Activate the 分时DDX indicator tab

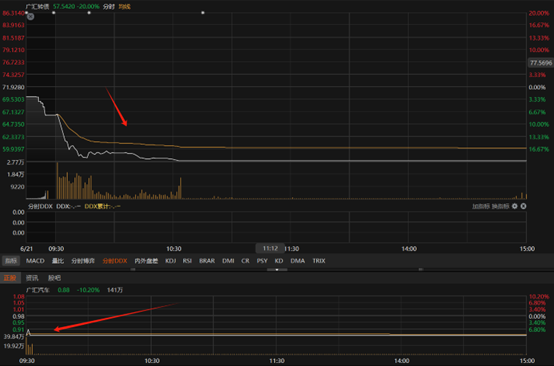point(115,261)
